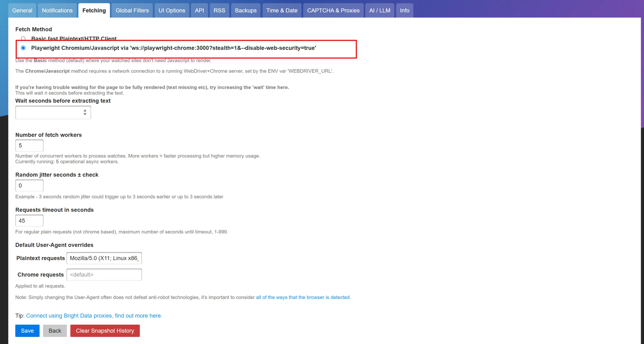Click the Fetch Method heading
644x344 pixels.
[33, 29]
